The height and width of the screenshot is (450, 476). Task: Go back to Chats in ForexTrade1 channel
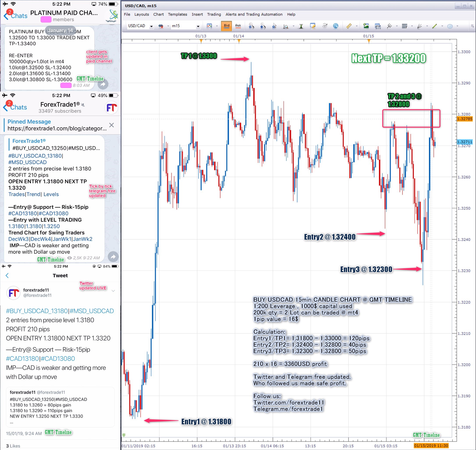[15, 107]
